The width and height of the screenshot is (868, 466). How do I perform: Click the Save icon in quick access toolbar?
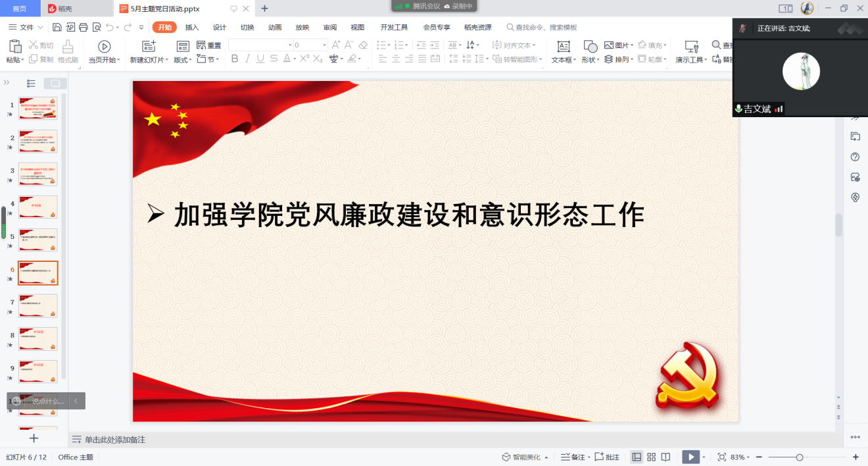coord(57,27)
